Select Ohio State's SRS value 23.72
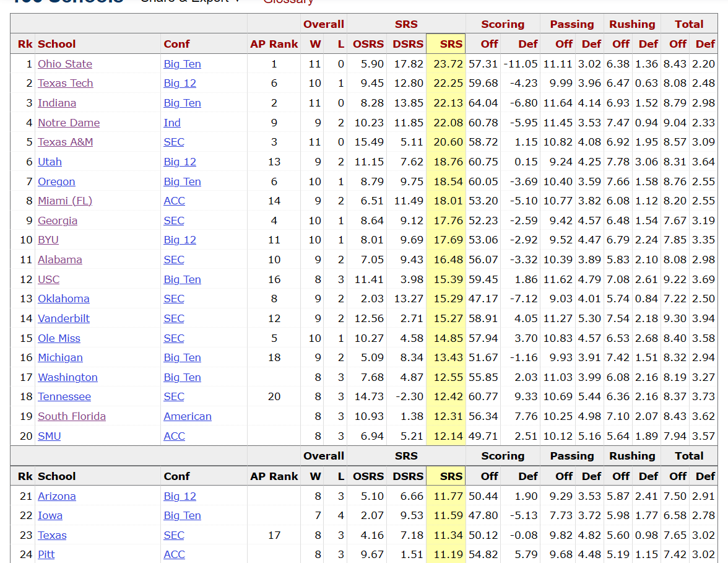 click(448, 64)
